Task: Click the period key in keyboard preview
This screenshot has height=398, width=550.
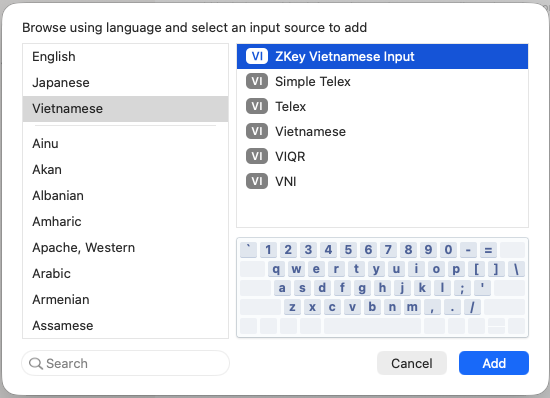Action: click(452, 307)
